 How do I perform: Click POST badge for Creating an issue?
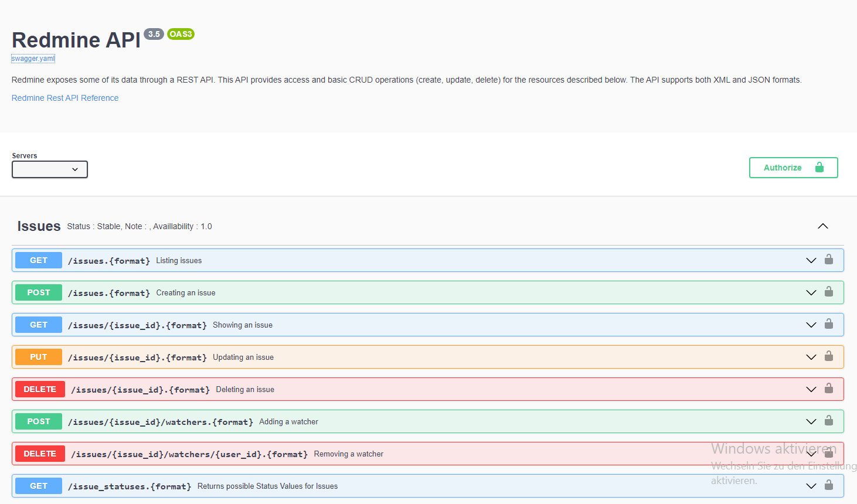pos(39,292)
